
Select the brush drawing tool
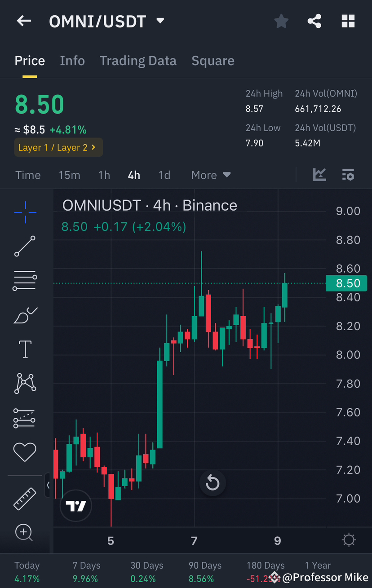(x=25, y=315)
